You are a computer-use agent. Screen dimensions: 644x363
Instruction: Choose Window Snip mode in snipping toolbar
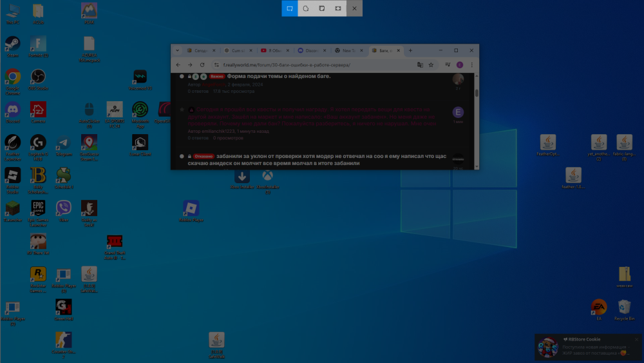point(321,8)
